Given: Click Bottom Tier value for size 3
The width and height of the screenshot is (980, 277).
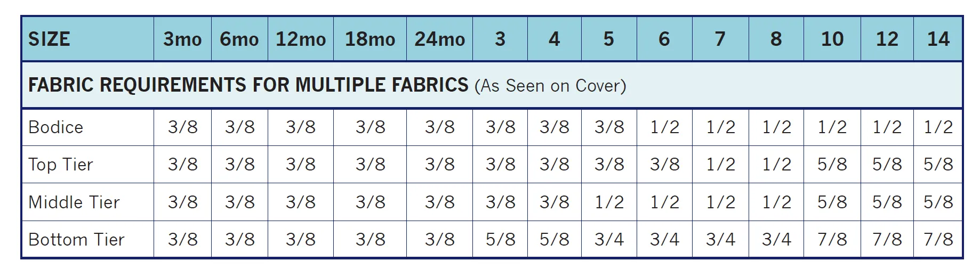Looking at the screenshot, I should (x=501, y=240).
